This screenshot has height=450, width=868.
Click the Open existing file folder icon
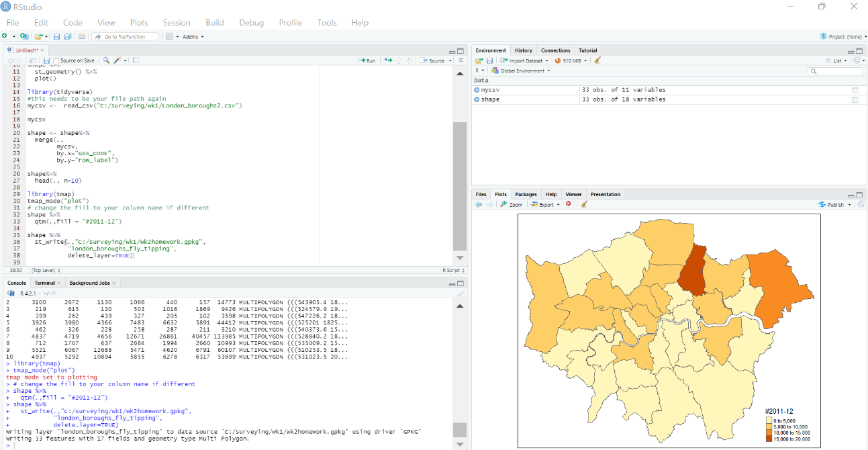(x=38, y=36)
